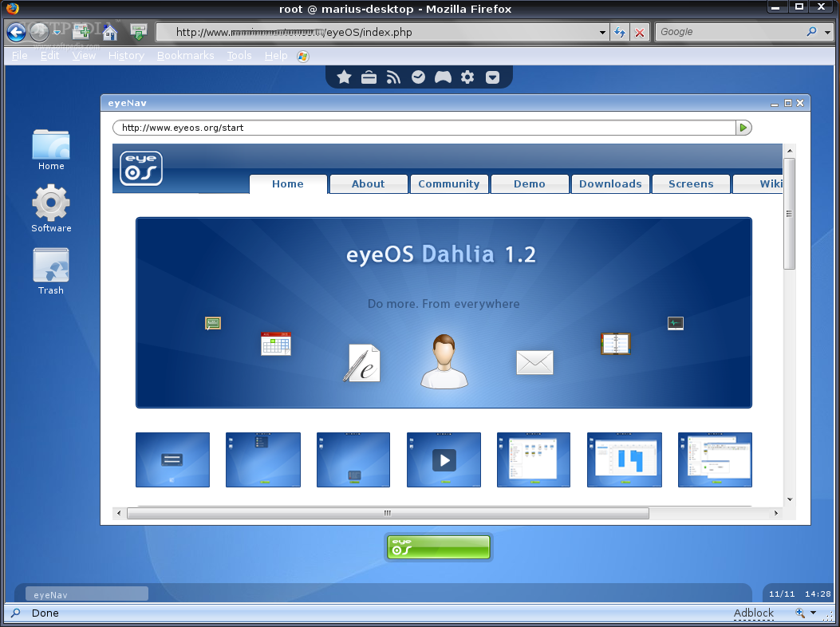
Task: Open the Help menu
Action: pos(276,56)
